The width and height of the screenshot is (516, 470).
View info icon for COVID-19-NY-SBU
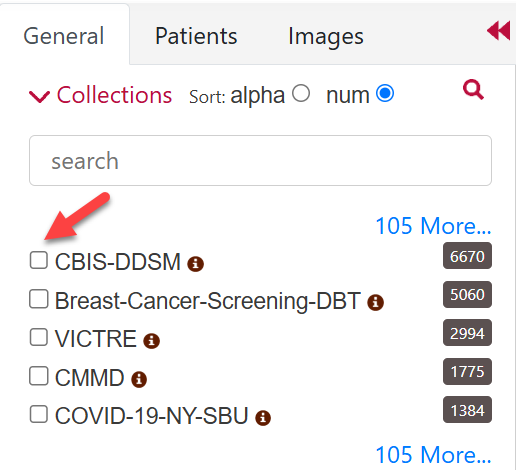coord(263,418)
